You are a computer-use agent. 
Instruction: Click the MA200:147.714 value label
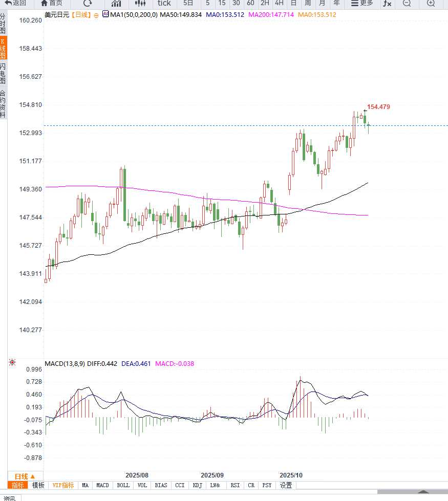271,15
